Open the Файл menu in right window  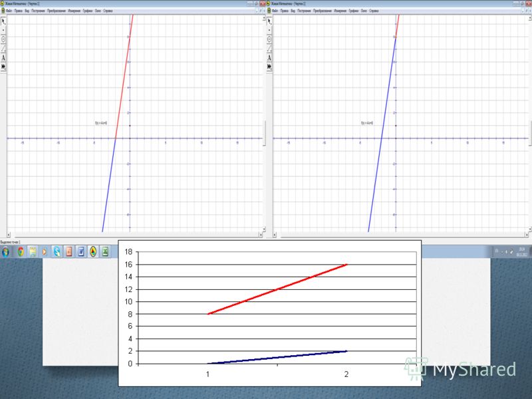(x=275, y=11)
